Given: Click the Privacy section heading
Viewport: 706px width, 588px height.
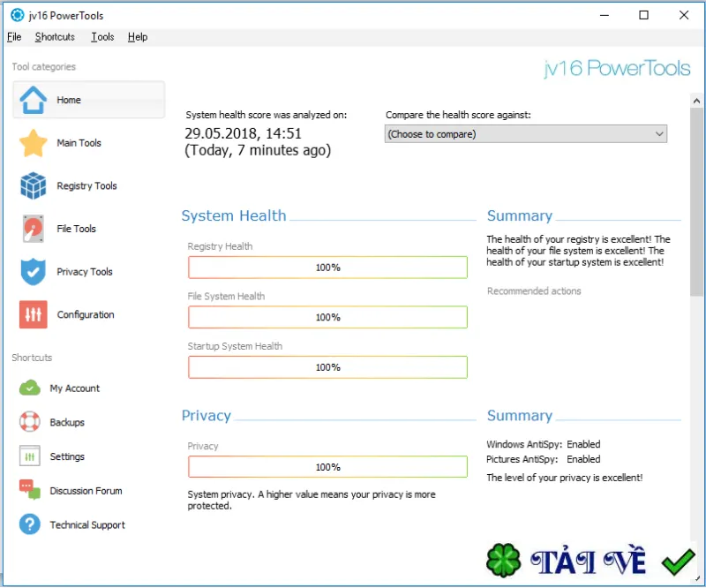Looking at the screenshot, I should point(207,416).
